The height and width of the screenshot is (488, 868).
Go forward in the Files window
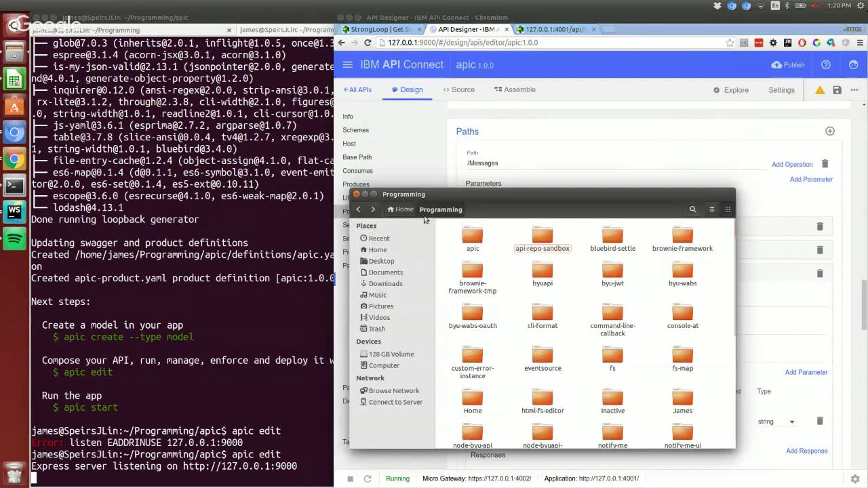373,209
